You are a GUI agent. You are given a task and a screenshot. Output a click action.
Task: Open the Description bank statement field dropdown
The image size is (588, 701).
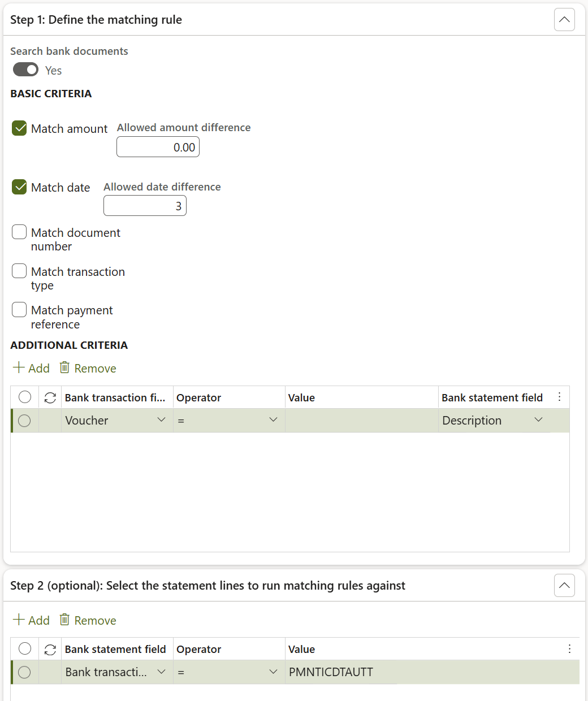538,420
